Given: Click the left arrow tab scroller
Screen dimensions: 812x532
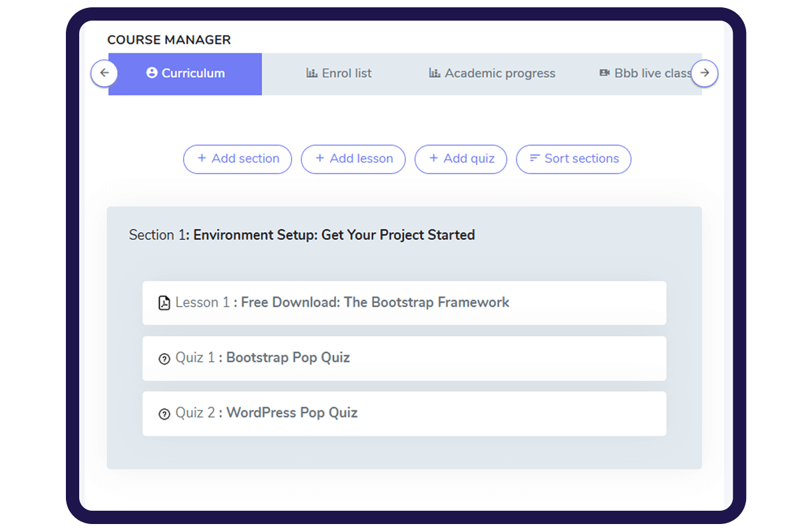Looking at the screenshot, I should click(104, 73).
